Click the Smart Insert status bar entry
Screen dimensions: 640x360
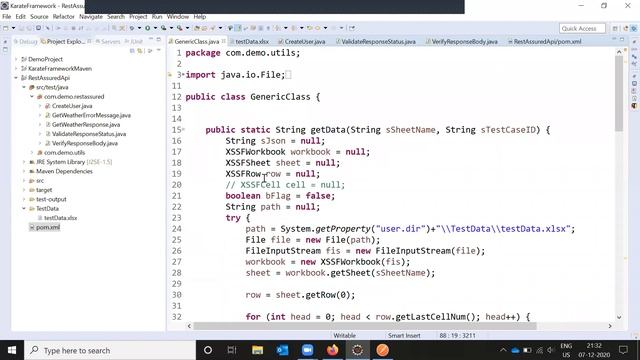point(404,336)
